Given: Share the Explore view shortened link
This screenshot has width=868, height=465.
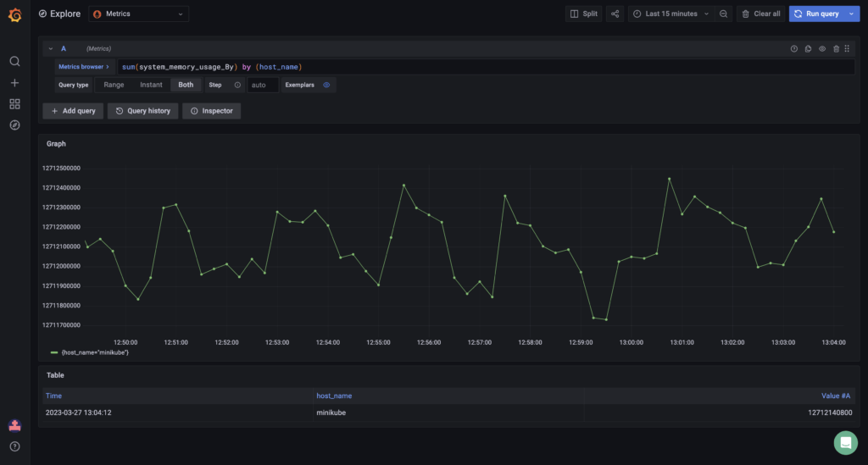Looking at the screenshot, I should [615, 14].
